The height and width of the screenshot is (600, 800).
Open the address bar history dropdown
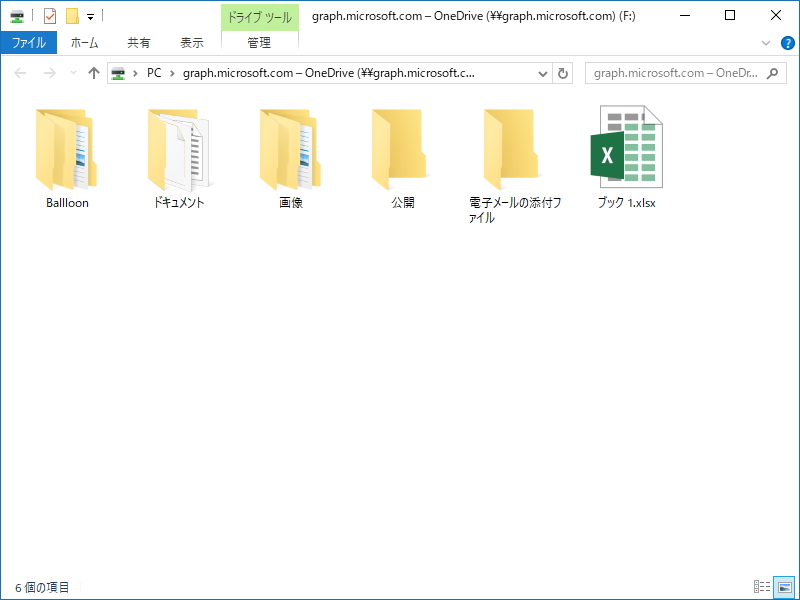click(541, 73)
